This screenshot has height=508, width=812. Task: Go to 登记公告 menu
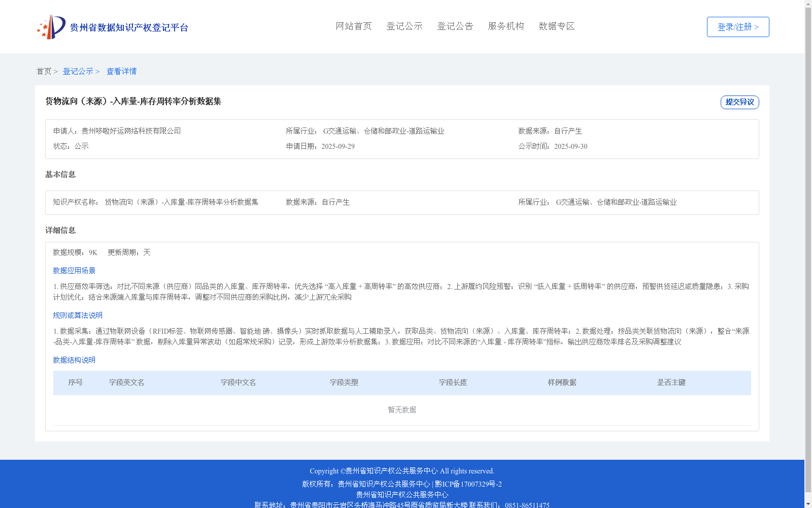pyautogui.click(x=455, y=26)
